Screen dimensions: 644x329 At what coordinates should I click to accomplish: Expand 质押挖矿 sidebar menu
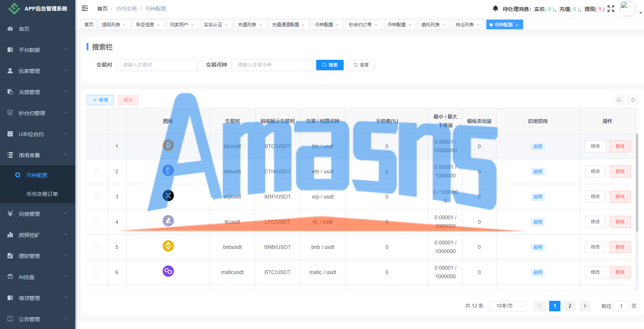(38, 235)
